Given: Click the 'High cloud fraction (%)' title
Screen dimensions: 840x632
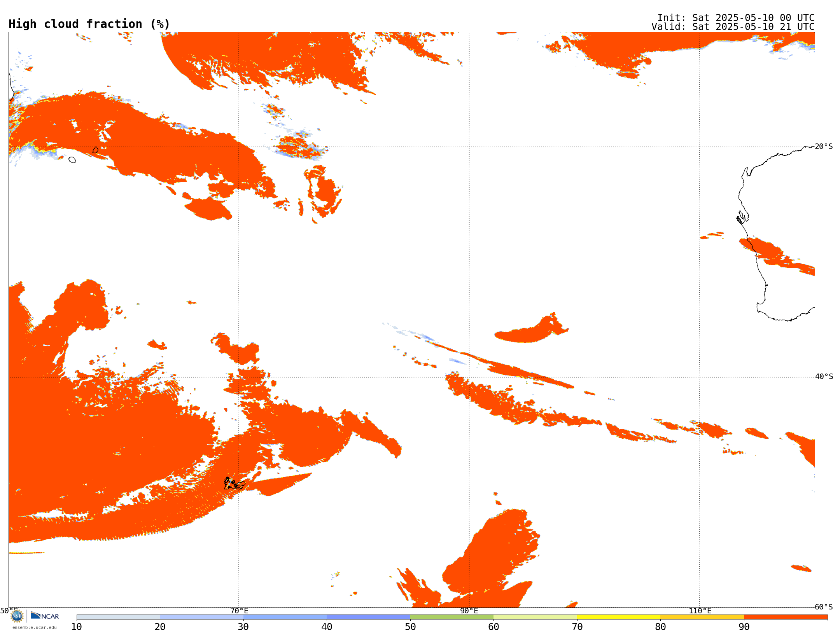Looking at the screenshot, I should [89, 24].
